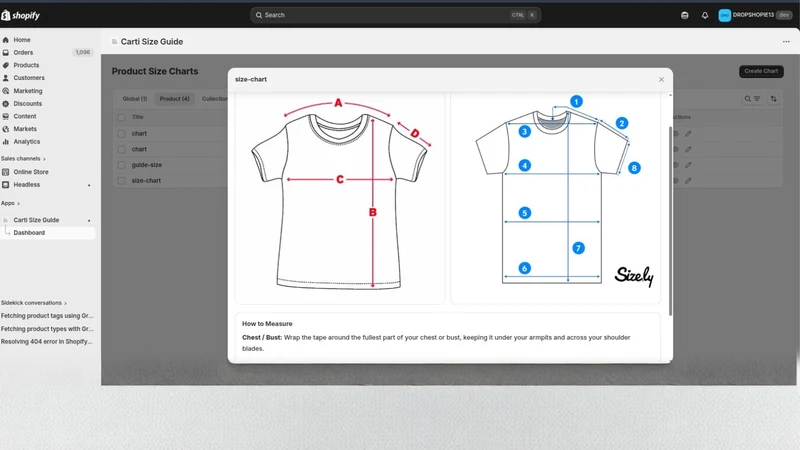800x450 pixels.
Task: Select Dashboard under Carti Size Guide
Action: (x=29, y=233)
